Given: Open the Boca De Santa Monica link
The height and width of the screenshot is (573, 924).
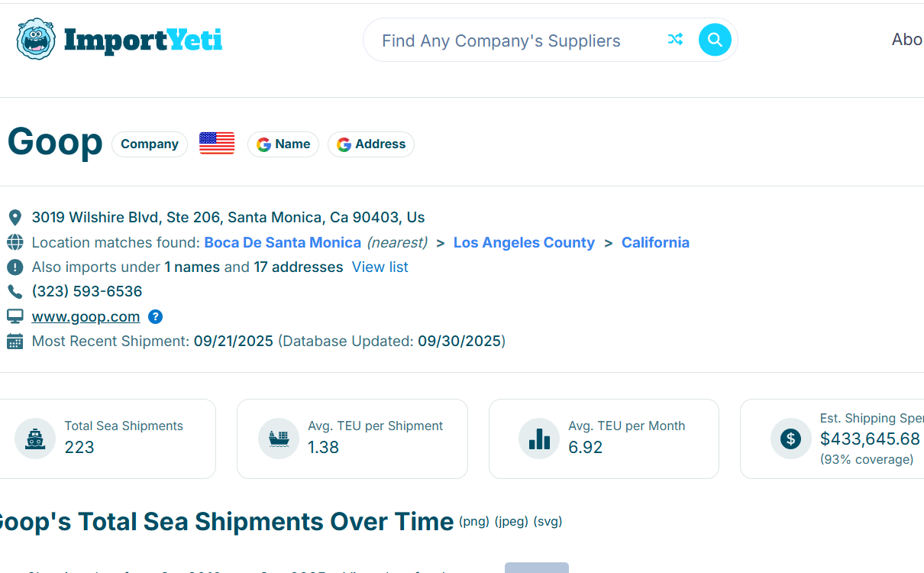Looking at the screenshot, I should point(283,242).
